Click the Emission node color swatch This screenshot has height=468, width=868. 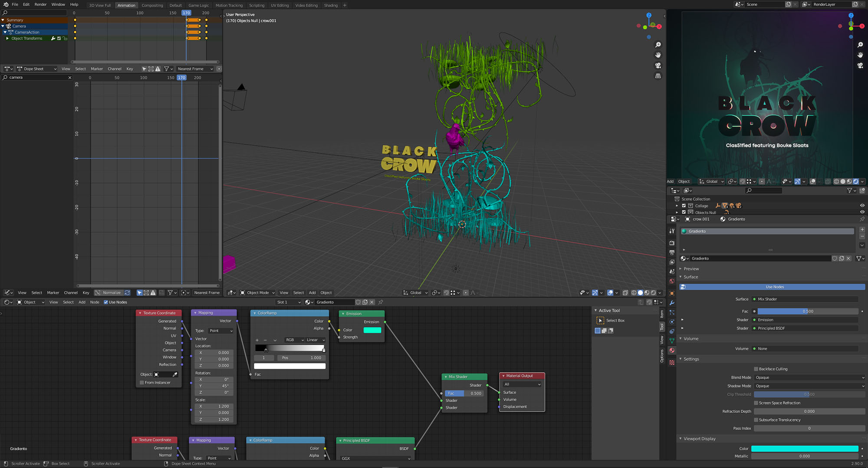pyautogui.click(x=372, y=330)
